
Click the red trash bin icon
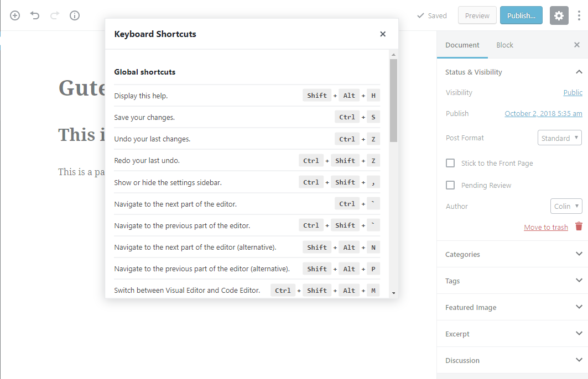(x=579, y=227)
